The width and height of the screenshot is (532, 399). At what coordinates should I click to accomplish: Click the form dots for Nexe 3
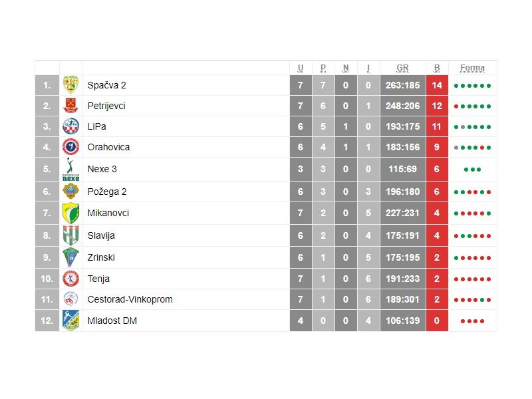pos(472,170)
